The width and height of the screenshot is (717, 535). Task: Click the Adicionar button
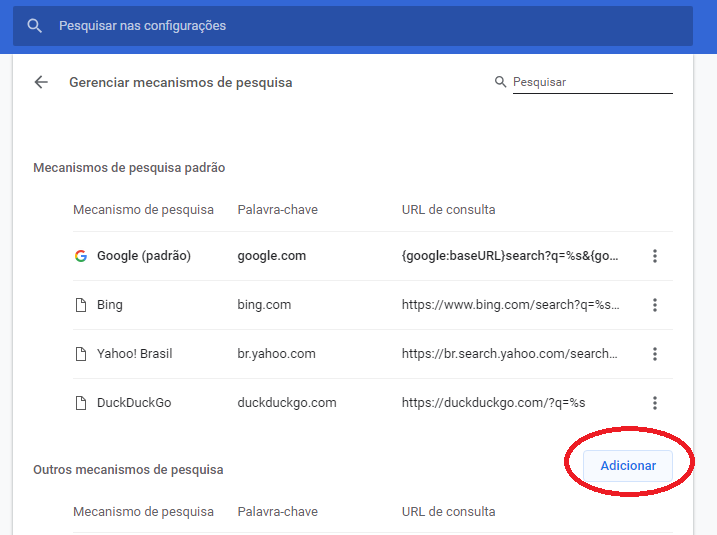(x=628, y=465)
